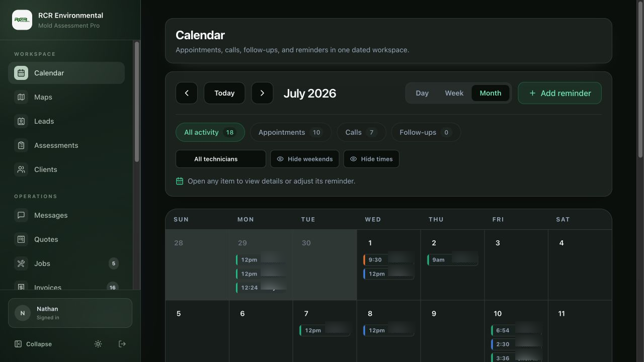The image size is (644, 362).
Task: Click the Jobs tools icon
Action: 21,263
